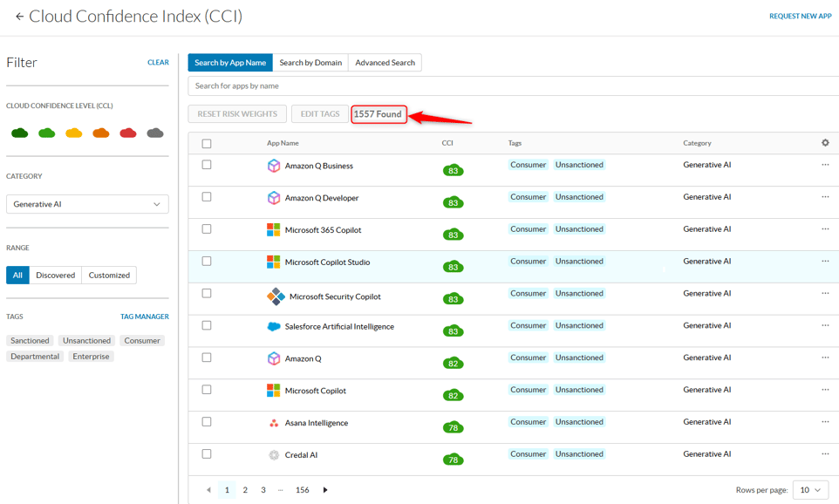This screenshot has height=504, width=839.
Task: Click the Asana Intelligence logo icon
Action: pyautogui.click(x=274, y=423)
